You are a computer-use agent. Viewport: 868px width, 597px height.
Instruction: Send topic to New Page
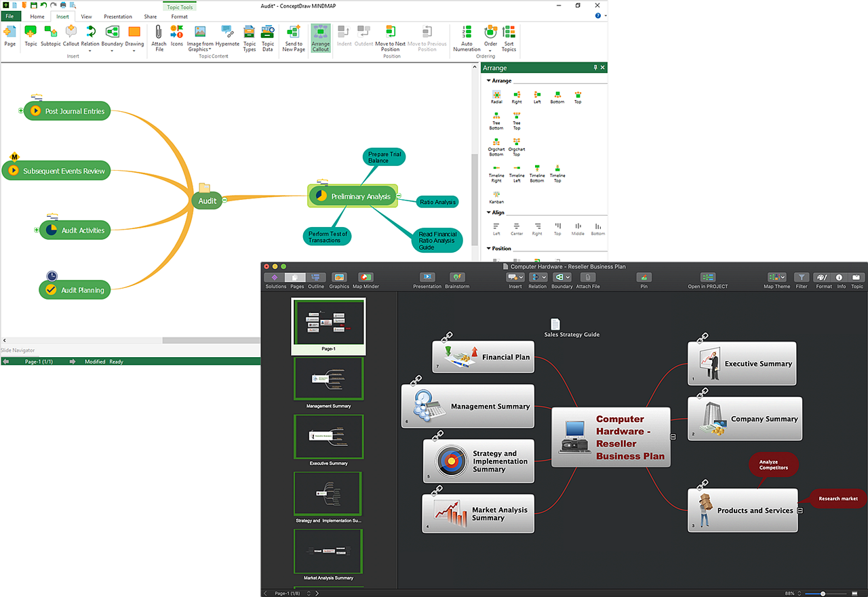(x=294, y=38)
